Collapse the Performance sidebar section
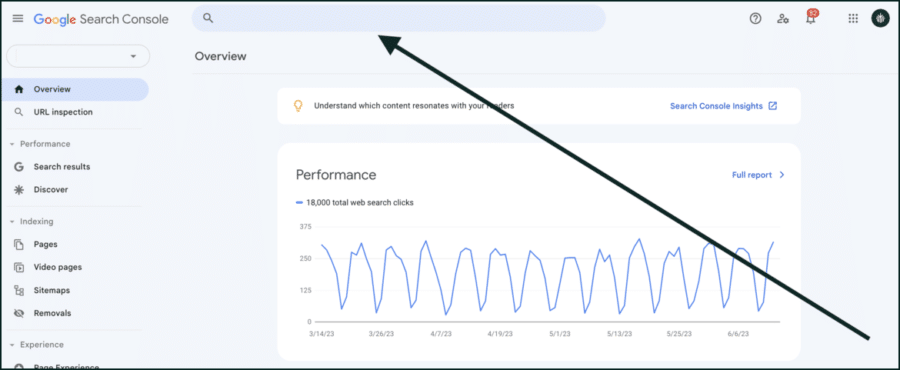The height and width of the screenshot is (370, 900). [x=12, y=144]
